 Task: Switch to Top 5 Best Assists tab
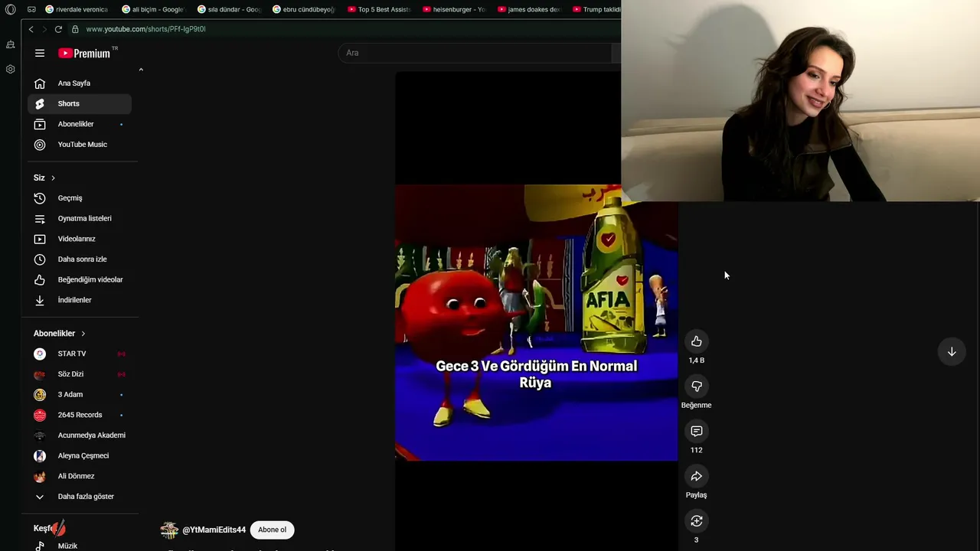pyautogui.click(x=378, y=9)
